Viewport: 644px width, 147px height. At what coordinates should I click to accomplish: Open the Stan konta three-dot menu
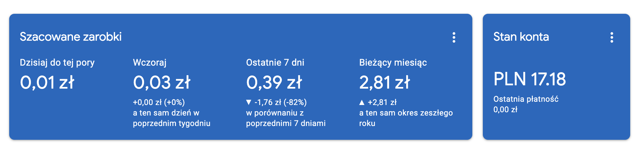click(612, 37)
